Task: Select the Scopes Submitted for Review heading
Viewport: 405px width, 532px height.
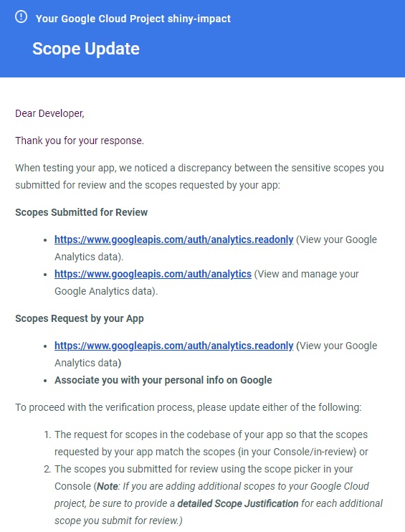Action: tap(82, 212)
